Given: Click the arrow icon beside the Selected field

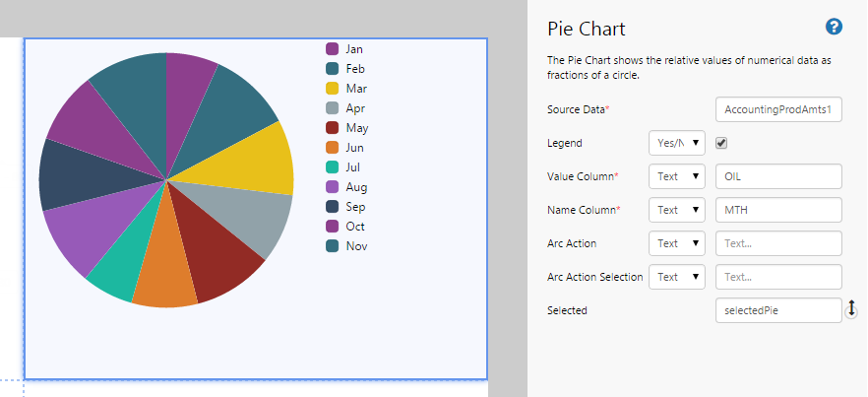Looking at the screenshot, I should pyautogui.click(x=851, y=309).
